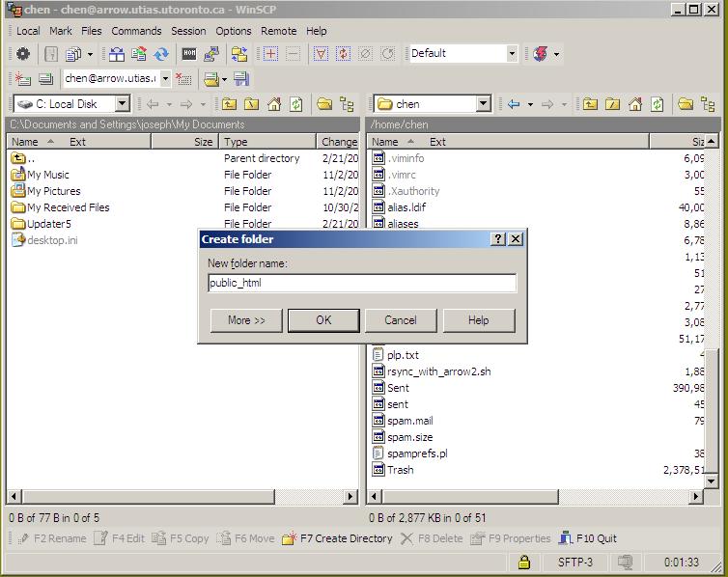Select remote file spamprefs.pl
Screen dimensions: 728x577
click(x=410, y=453)
